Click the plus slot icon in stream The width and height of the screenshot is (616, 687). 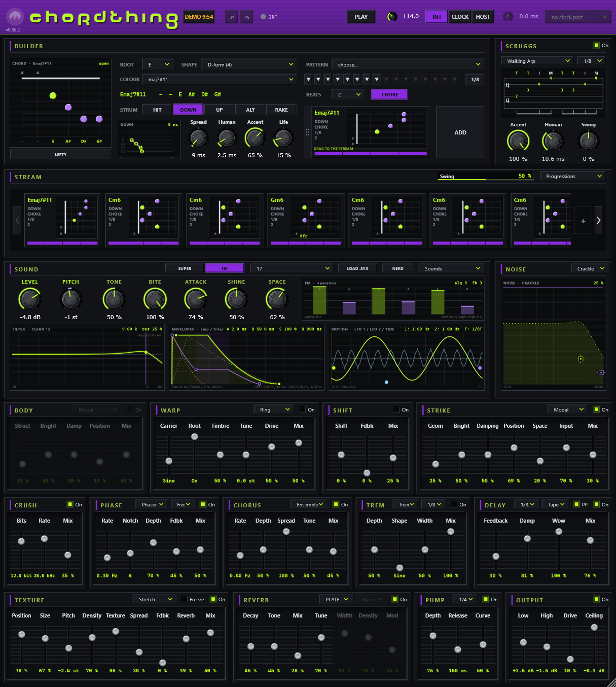tap(583, 221)
